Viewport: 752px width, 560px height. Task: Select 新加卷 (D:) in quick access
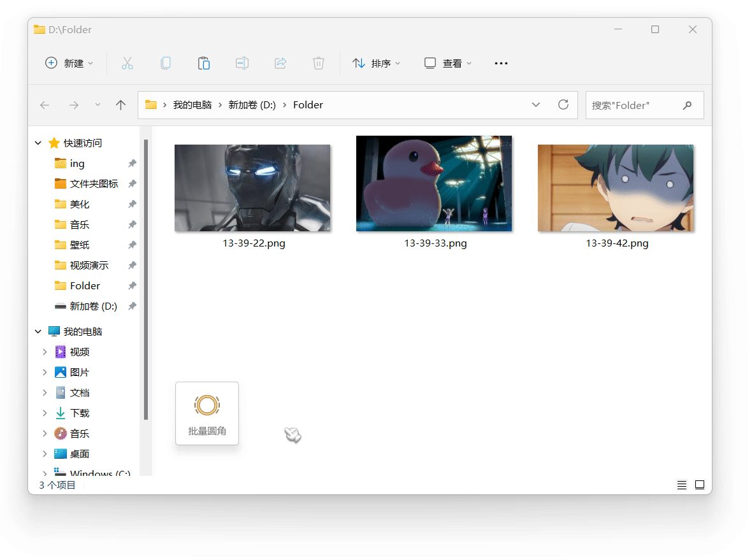pyautogui.click(x=94, y=306)
